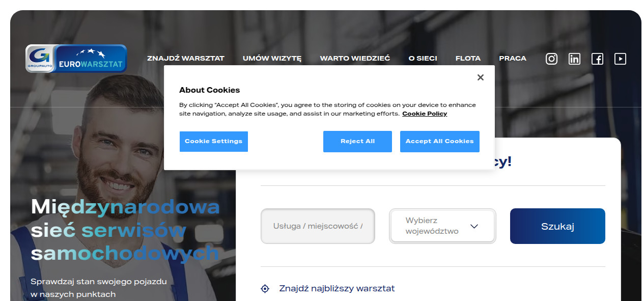Open the YouTube channel icon

pos(620,59)
